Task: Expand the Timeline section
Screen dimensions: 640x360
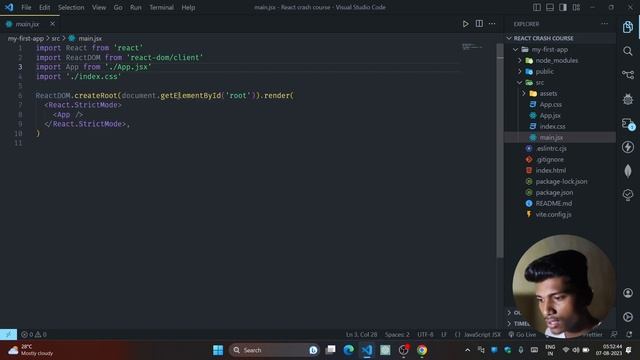Action: point(517,323)
